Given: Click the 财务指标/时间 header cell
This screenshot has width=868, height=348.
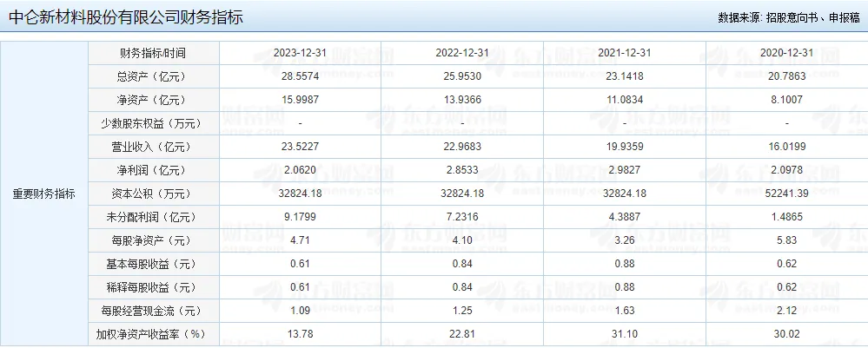Looking at the screenshot, I should tap(153, 53).
